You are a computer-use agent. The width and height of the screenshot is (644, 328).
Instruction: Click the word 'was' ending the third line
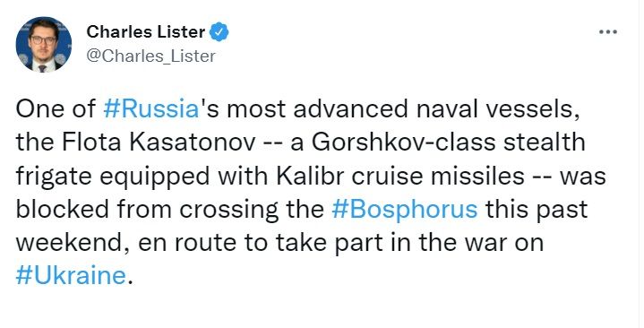[584, 177]
